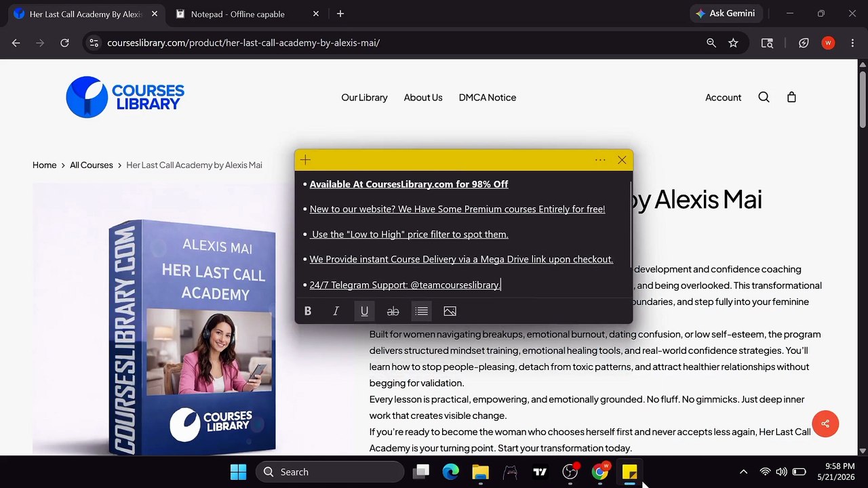Close the yellow sticky note
Image resolution: width=868 pixels, height=488 pixels.
point(622,160)
